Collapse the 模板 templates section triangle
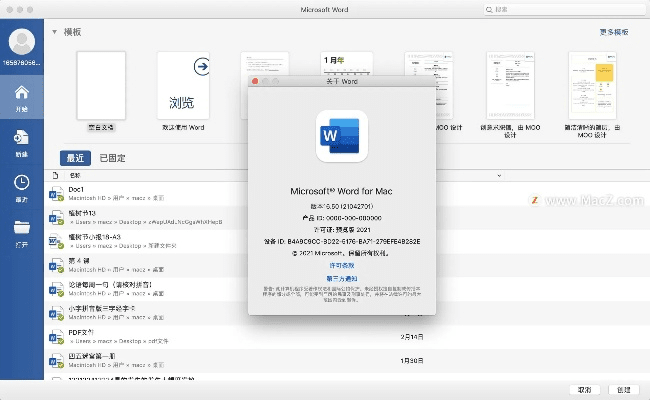The image size is (650, 400). pyautogui.click(x=54, y=32)
